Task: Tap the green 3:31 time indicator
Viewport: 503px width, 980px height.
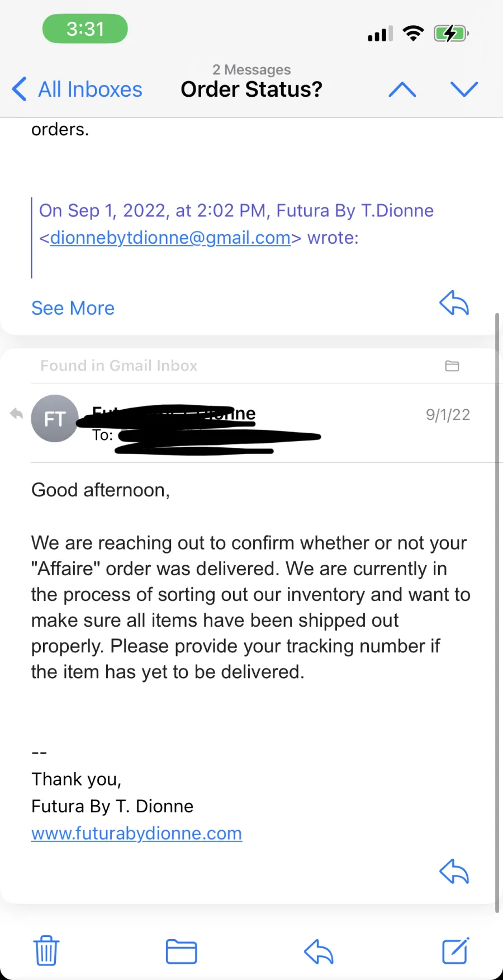Action: (85, 29)
